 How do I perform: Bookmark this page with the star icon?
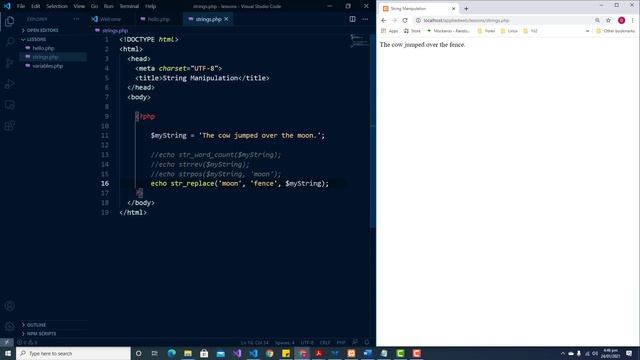pyautogui.click(x=608, y=20)
